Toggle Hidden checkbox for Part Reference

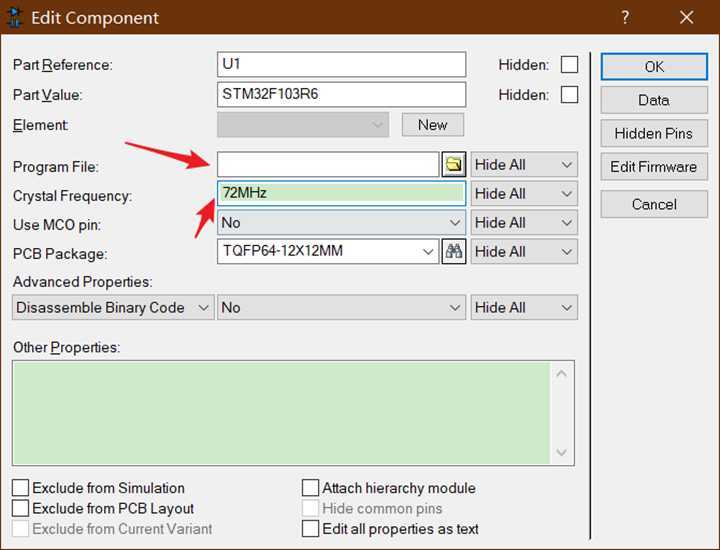[x=569, y=65]
